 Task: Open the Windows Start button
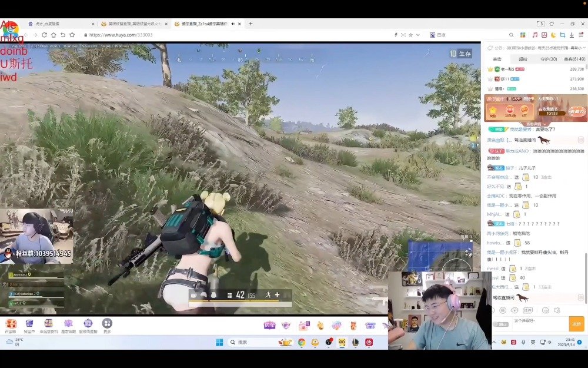click(219, 342)
